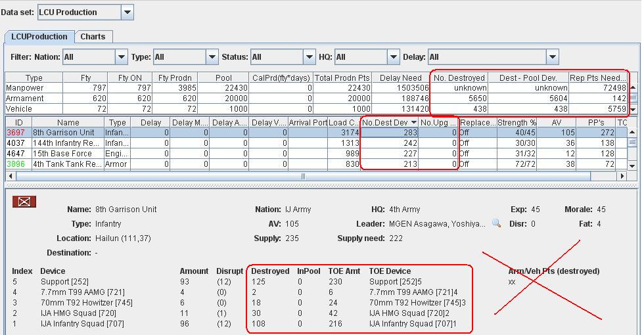
Task: Switch to the Charts tab
Action: 93,37
